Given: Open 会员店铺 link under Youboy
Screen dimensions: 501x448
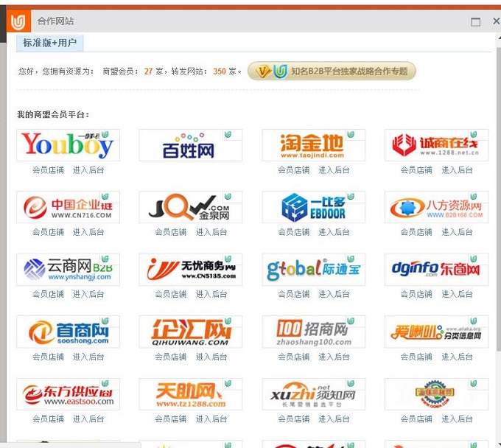Looking at the screenshot, I should (48, 170).
